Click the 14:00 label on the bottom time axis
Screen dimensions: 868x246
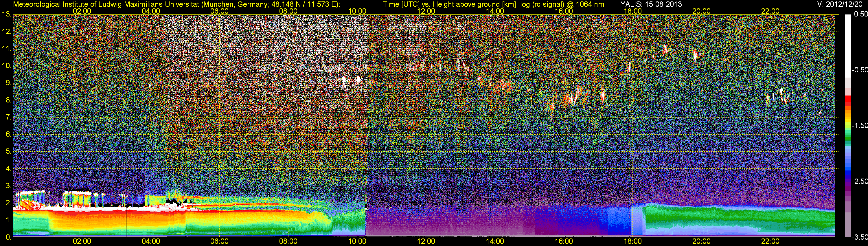click(495, 241)
